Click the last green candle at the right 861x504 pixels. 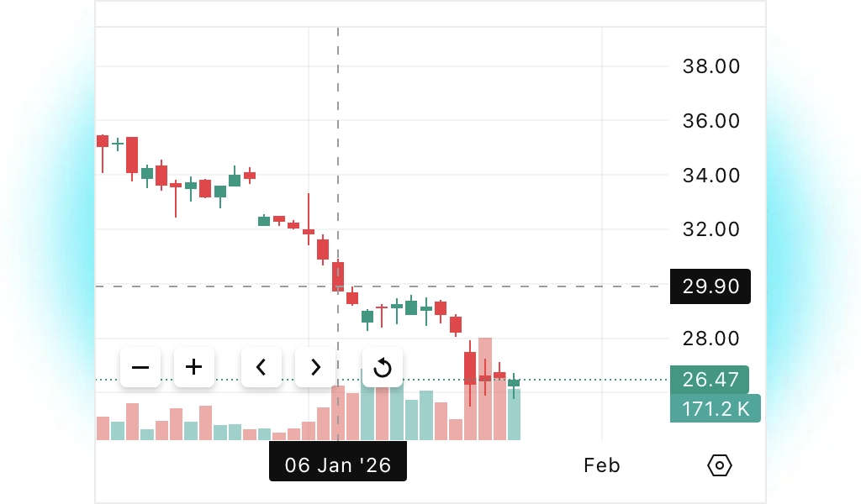pos(514,382)
